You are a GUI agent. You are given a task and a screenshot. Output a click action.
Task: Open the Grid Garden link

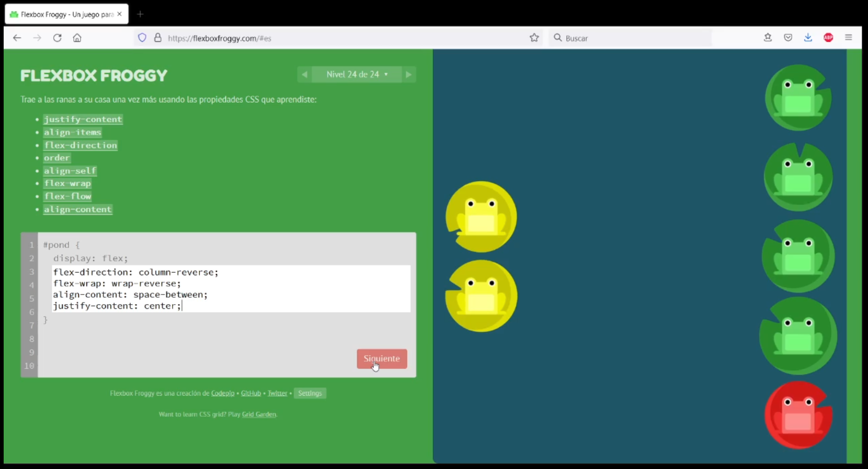[x=259, y=414]
